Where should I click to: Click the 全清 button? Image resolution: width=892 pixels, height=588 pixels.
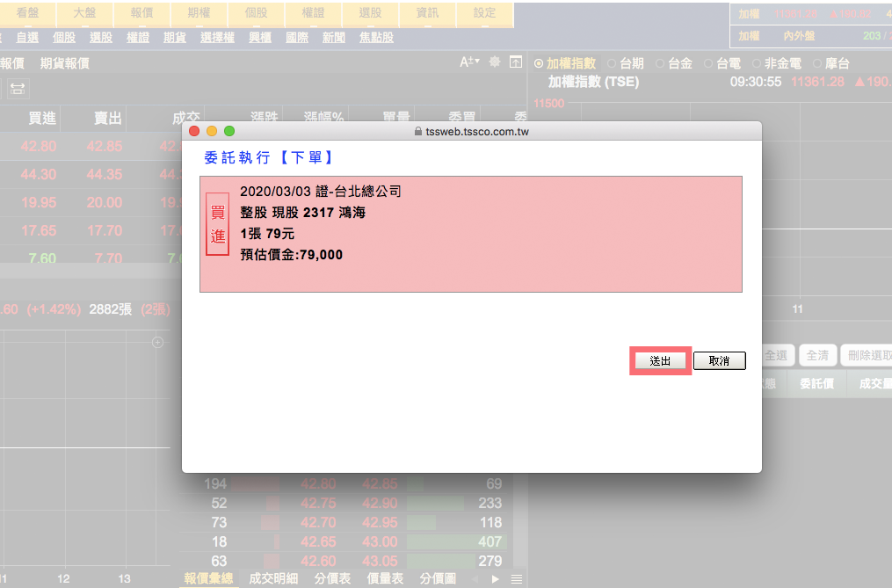pyautogui.click(x=817, y=356)
